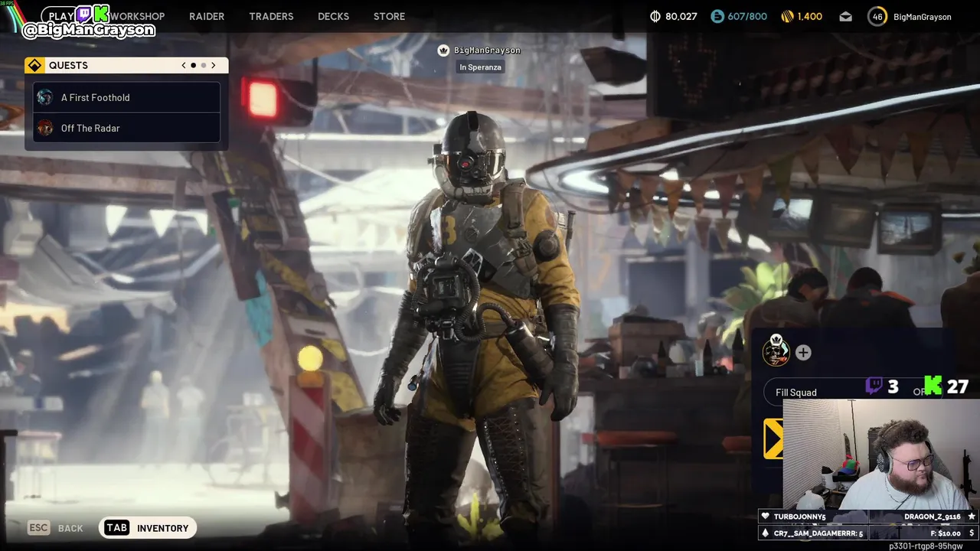
Task: Click the 607/800 Cred balance
Action: [748, 16]
